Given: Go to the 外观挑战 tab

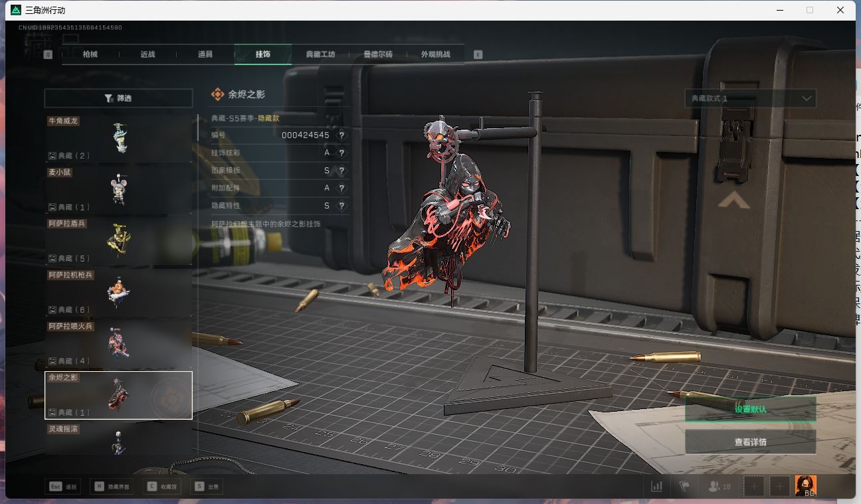Looking at the screenshot, I should (435, 54).
